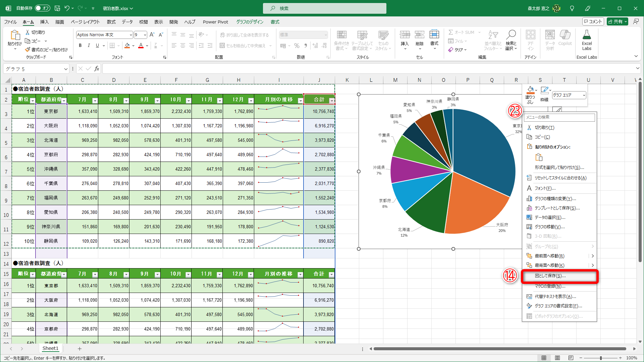Click the format painter brush icon
Screen dimensions: 644x362
click(x=28, y=50)
